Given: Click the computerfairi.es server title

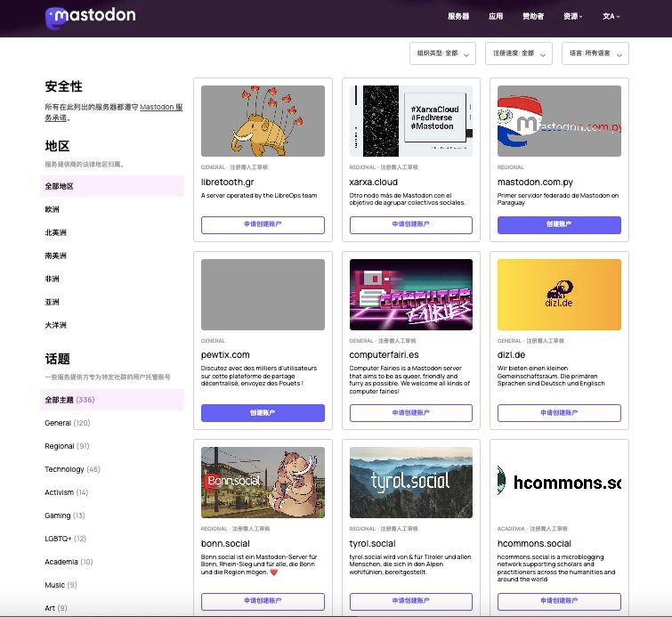Looking at the screenshot, I should coord(384,355).
